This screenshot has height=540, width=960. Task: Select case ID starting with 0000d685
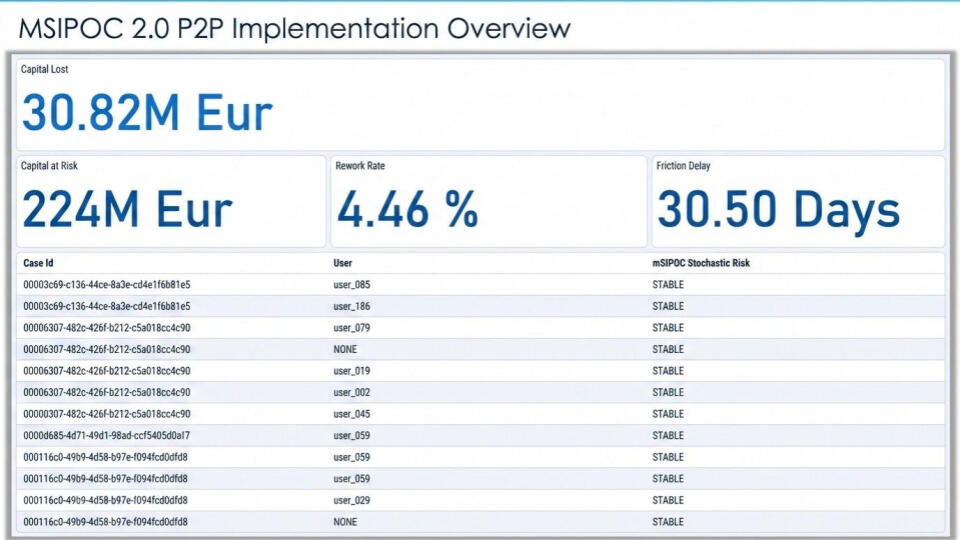pos(106,436)
